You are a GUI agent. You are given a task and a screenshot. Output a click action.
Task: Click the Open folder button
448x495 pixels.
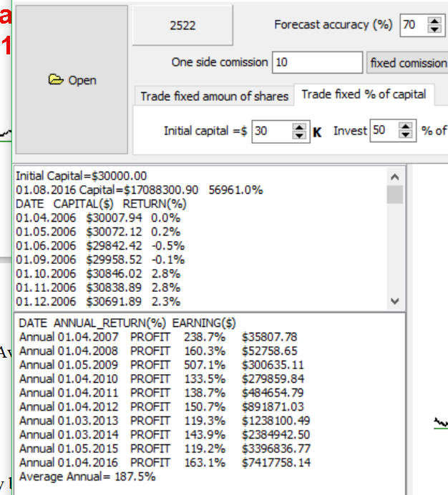click(72, 80)
